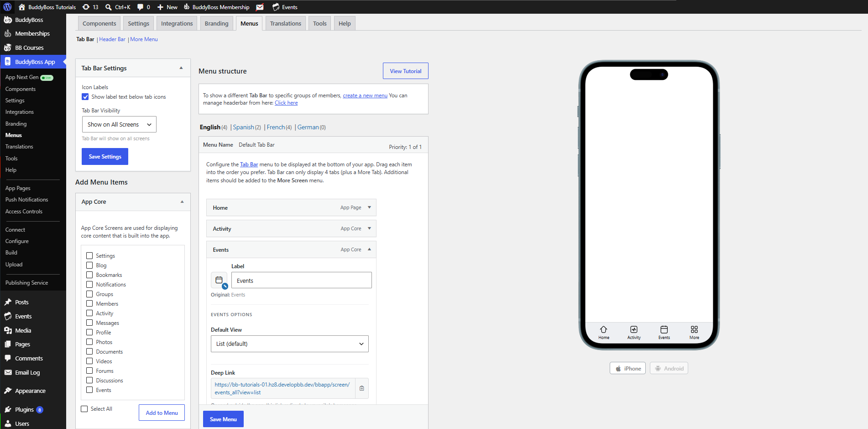
Task: Collapse the App Core panel
Action: pyautogui.click(x=182, y=201)
